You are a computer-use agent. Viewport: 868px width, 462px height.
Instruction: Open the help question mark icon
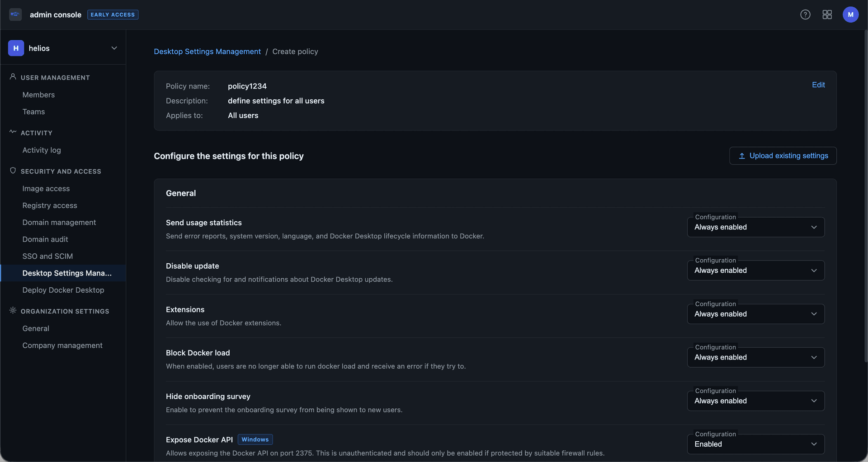click(x=805, y=14)
